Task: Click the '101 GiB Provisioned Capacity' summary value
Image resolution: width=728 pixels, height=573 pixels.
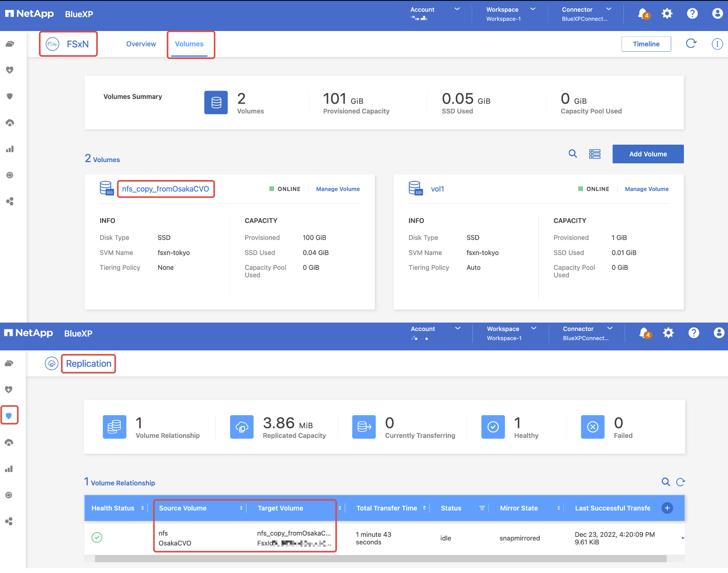Action: [356, 103]
